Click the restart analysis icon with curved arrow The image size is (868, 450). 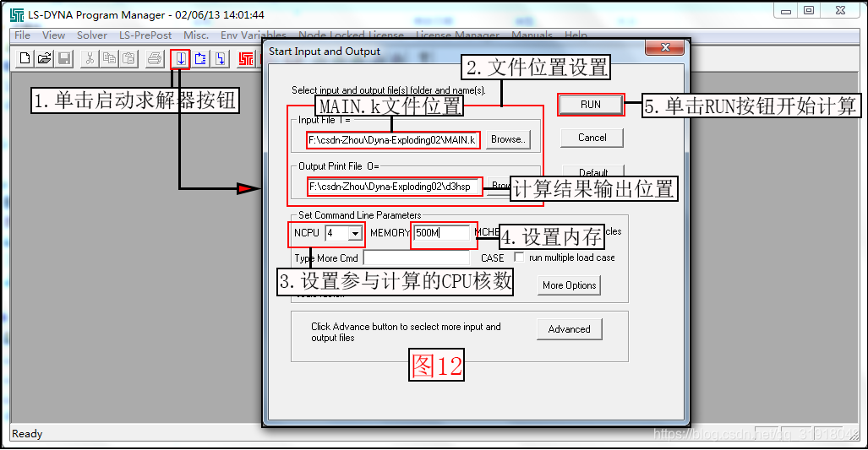coord(200,58)
